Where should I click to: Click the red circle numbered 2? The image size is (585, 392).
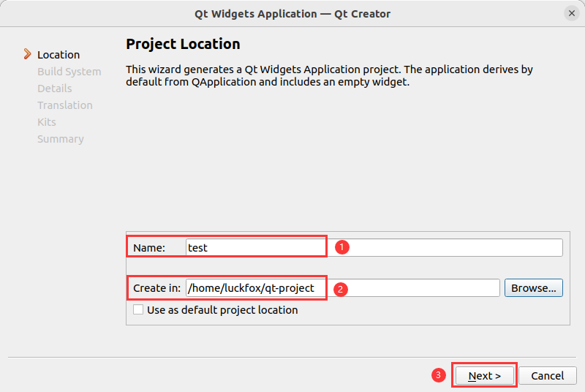341,288
